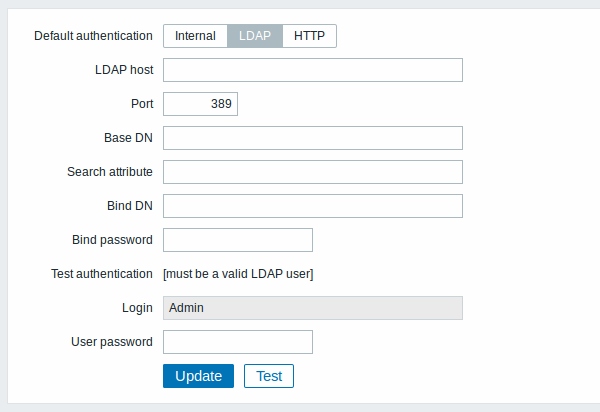Click the Login field containing Admin
This screenshot has height=412, width=600.
point(313,308)
